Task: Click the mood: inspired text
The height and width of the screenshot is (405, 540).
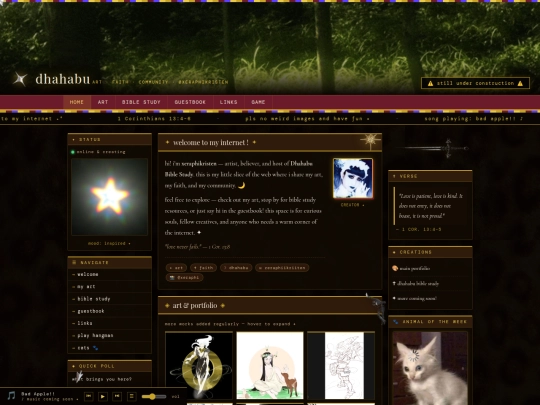Action: 109,243
